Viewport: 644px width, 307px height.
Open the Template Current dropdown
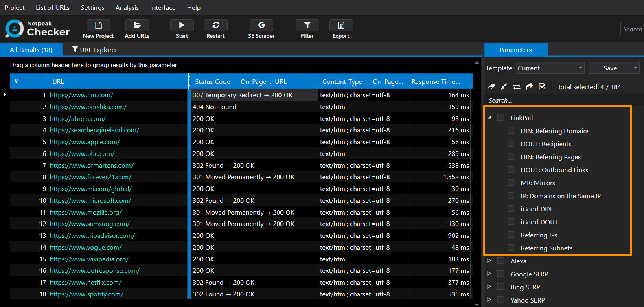pos(550,68)
